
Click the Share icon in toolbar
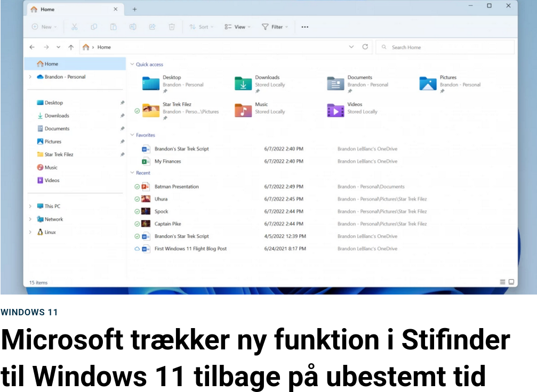click(x=152, y=27)
